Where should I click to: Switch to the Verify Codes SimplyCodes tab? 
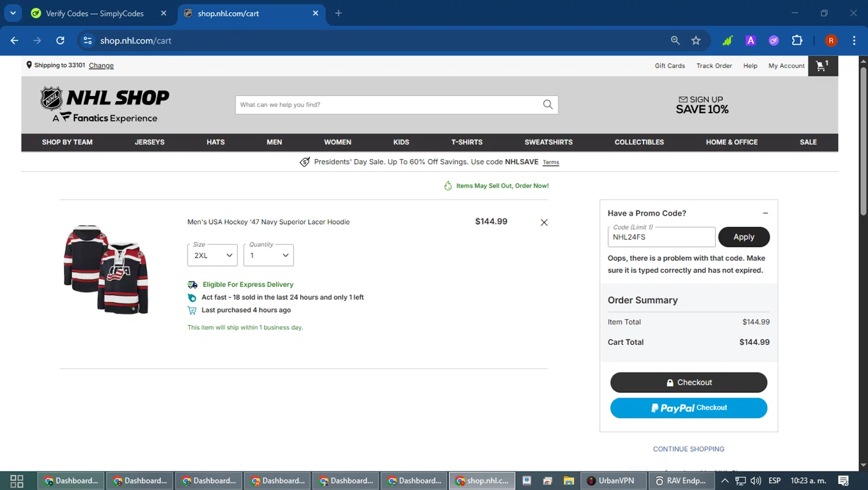95,13
